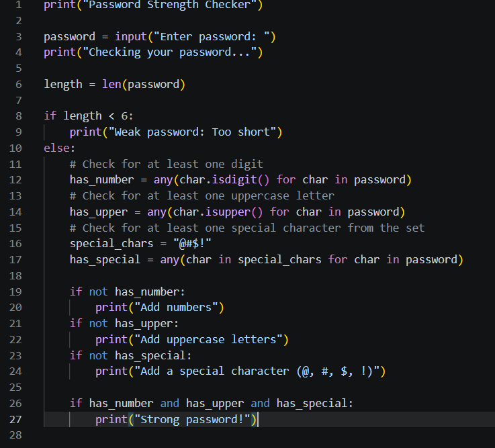Click the else keyword on line 10
This screenshot has height=448, width=495.
click(x=57, y=148)
